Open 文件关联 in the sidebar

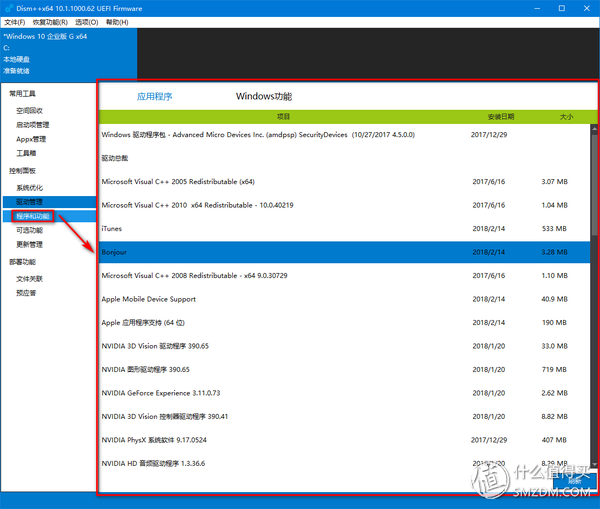[x=29, y=279]
